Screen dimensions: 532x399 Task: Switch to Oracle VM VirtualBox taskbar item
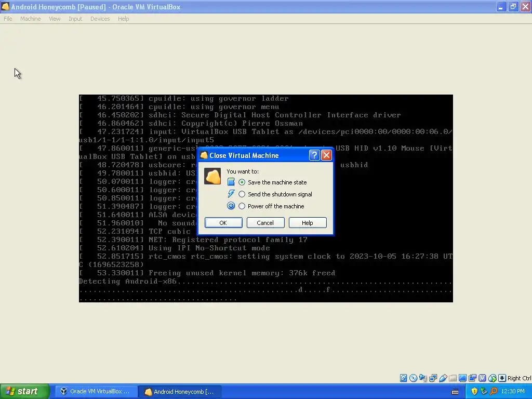point(96,391)
